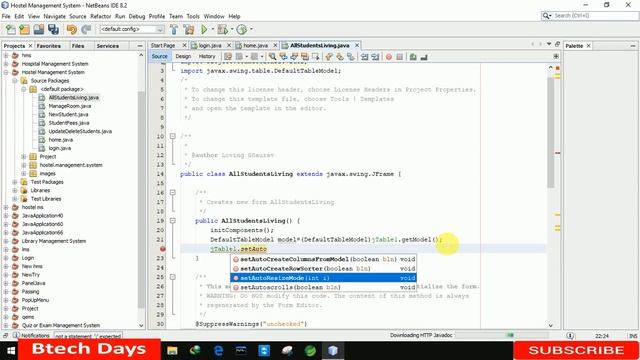
Task: Switch to History view
Action: [207, 56]
